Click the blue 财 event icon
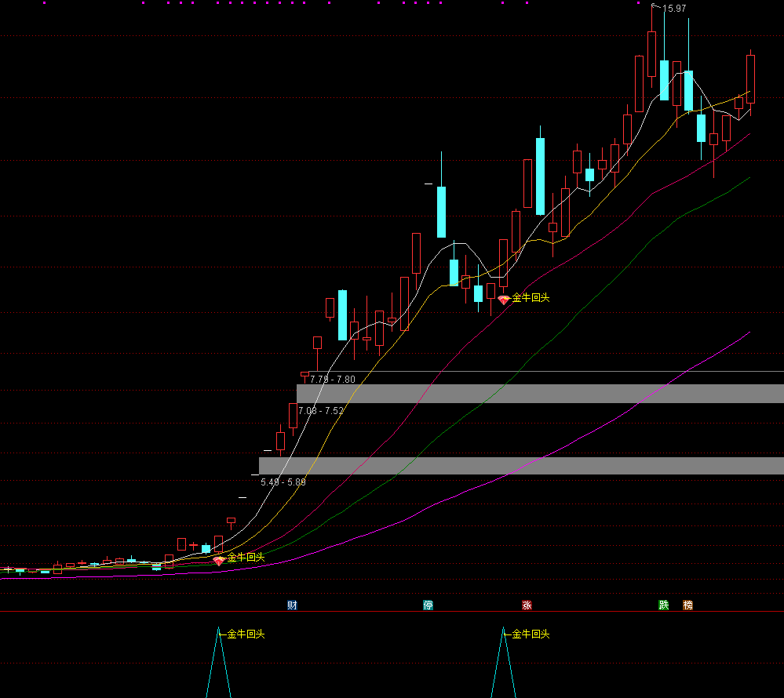784x698 pixels. click(292, 605)
